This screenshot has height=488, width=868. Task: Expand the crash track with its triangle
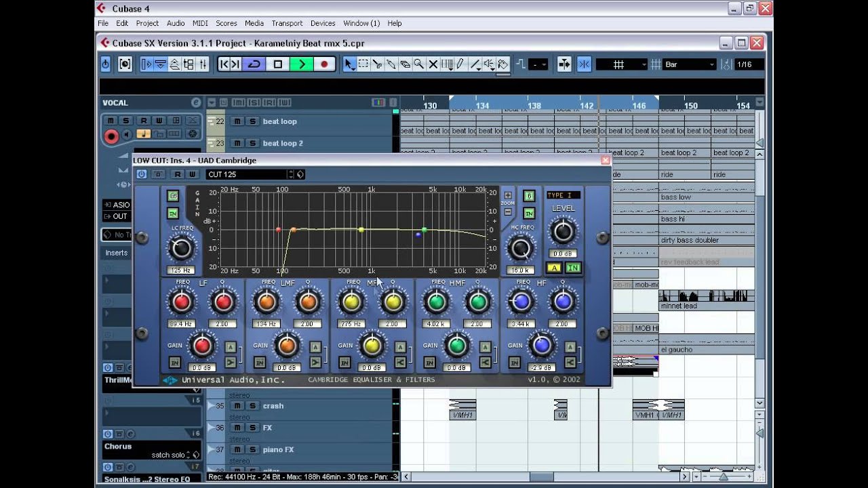coord(211,405)
